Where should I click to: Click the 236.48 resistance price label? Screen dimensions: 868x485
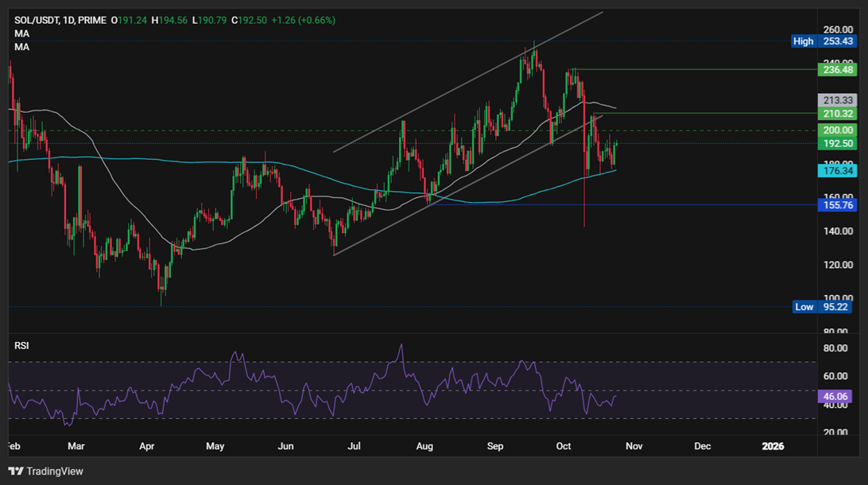pos(837,70)
